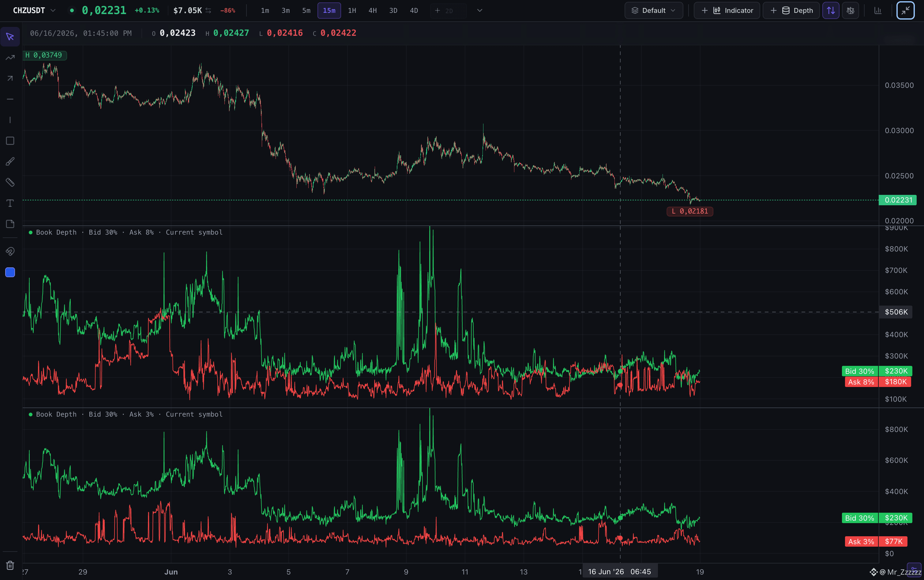Screen dimensions: 924x580
Task: Click the 0.03500 price axis label
Action: coord(899,85)
